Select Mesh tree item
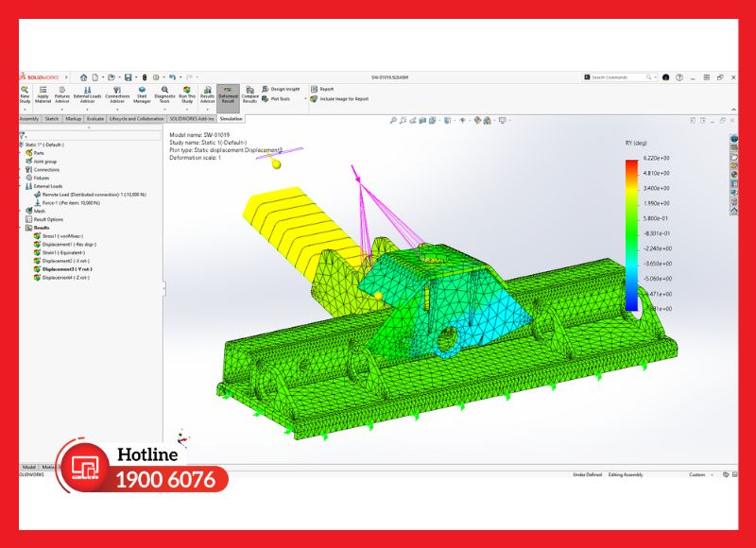Viewport: 756px width, 548px height. click(x=35, y=211)
